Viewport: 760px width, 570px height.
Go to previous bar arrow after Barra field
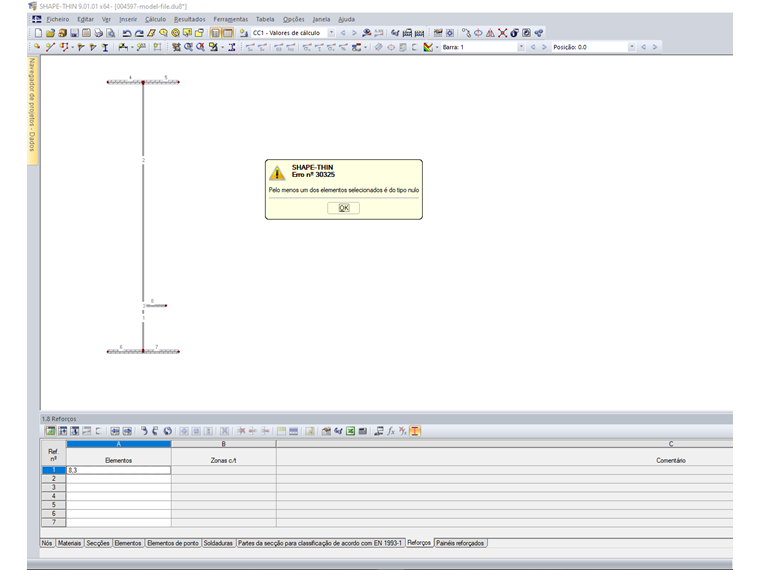click(x=533, y=47)
